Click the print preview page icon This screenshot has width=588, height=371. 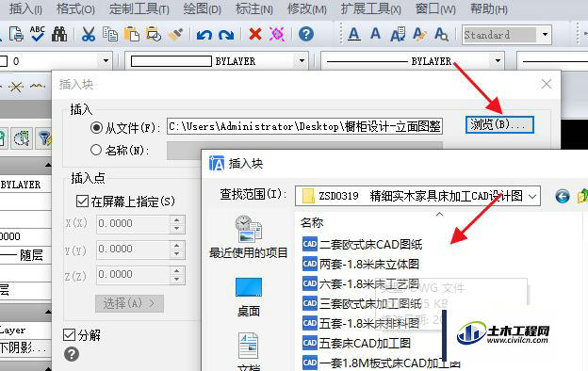(16, 34)
